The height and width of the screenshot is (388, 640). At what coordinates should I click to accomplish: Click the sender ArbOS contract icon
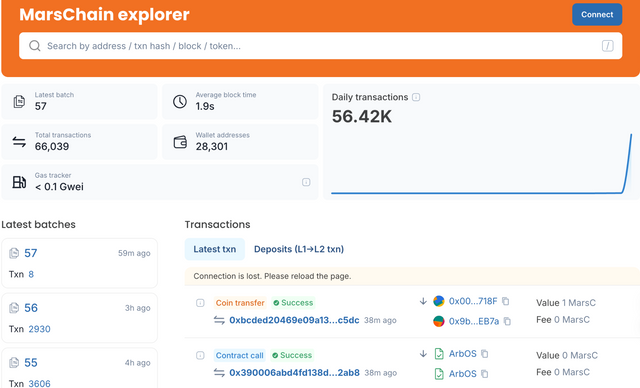[x=439, y=354]
